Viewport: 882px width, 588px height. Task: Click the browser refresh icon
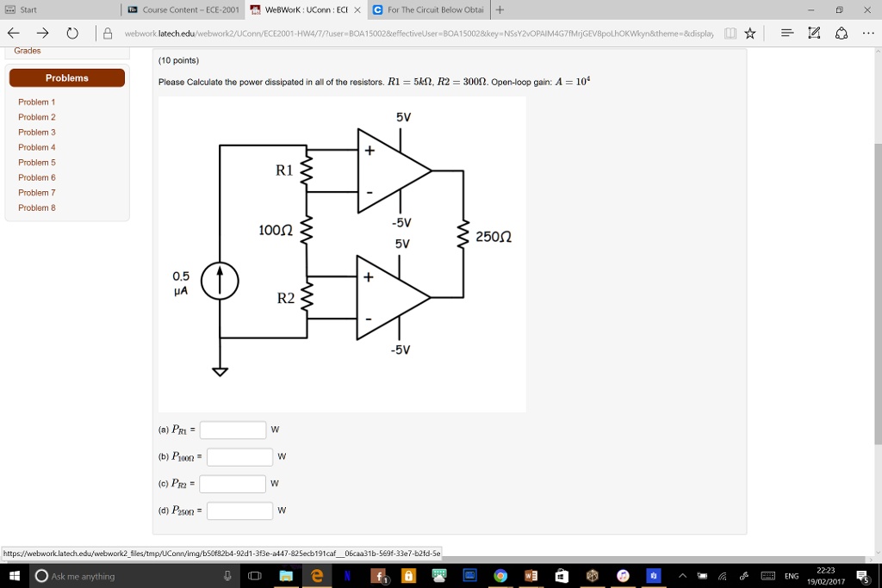(x=72, y=34)
